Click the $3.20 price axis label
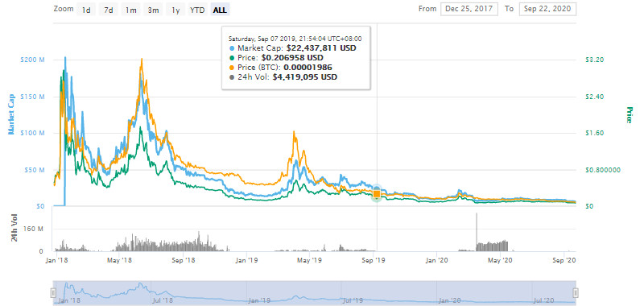Viewport: 644px width, 306px height. [594, 60]
